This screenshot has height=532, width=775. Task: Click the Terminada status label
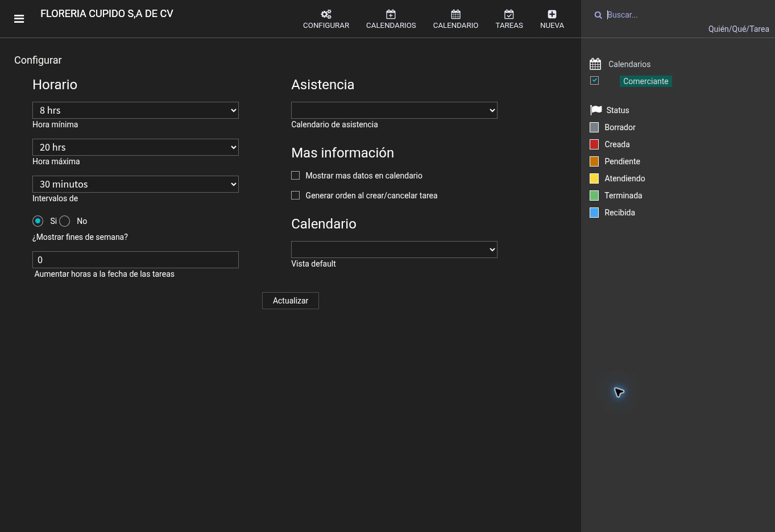[x=623, y=196]
